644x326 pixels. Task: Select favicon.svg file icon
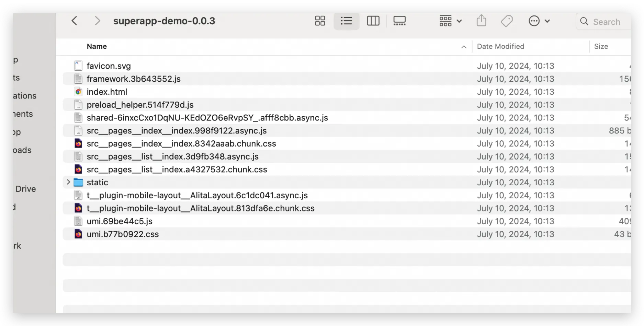78,66
